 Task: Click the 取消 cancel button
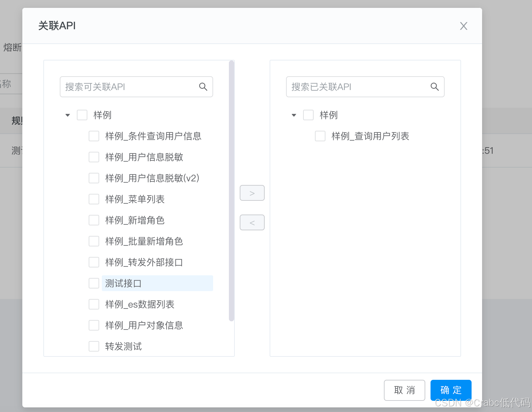[x=404, y=390]
